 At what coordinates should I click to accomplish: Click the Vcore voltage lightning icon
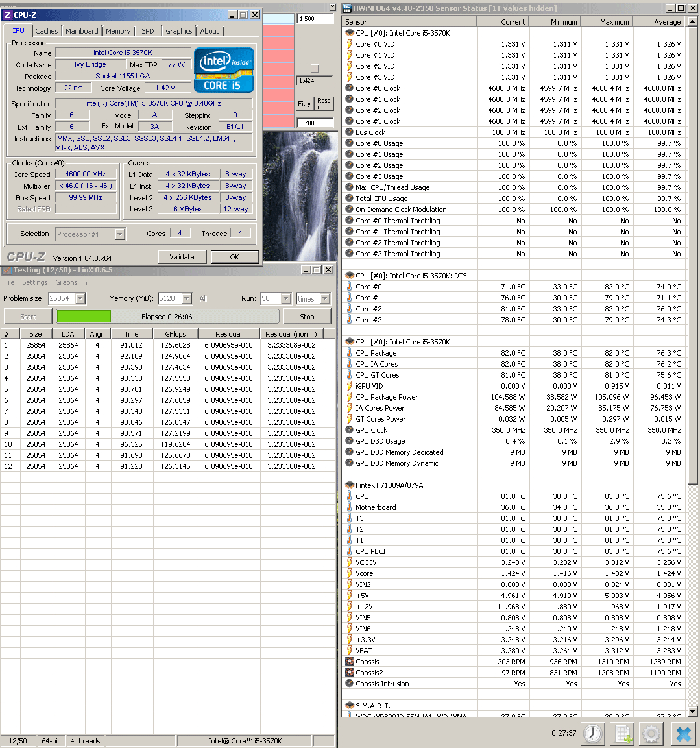pyautogui.click(x=350, y=573)
